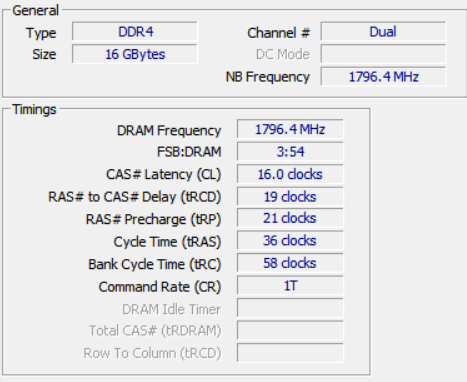Click the empty Row To Column field

[x=290, y=353]
